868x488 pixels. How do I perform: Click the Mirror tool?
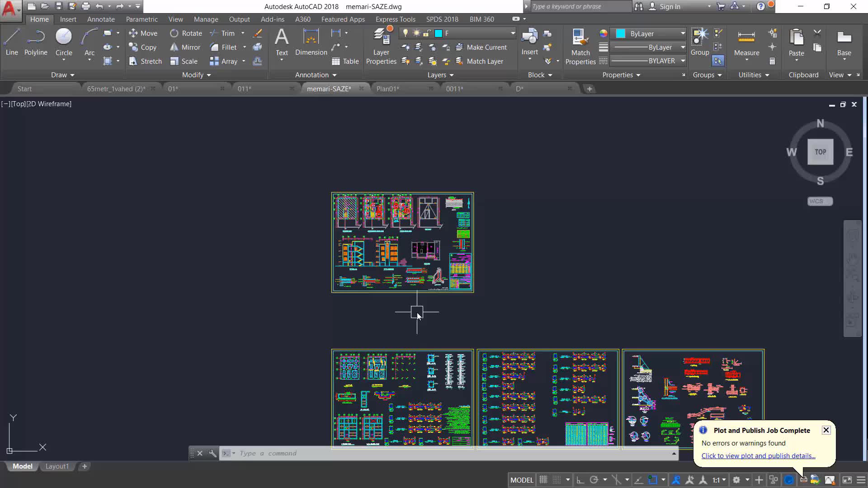[x=185, y=47]
